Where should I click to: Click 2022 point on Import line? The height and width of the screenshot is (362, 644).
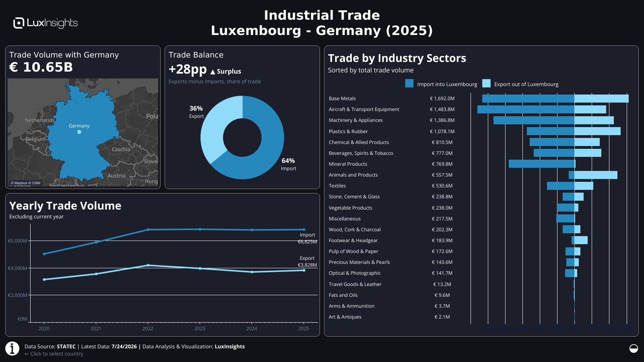coord(148,230)
